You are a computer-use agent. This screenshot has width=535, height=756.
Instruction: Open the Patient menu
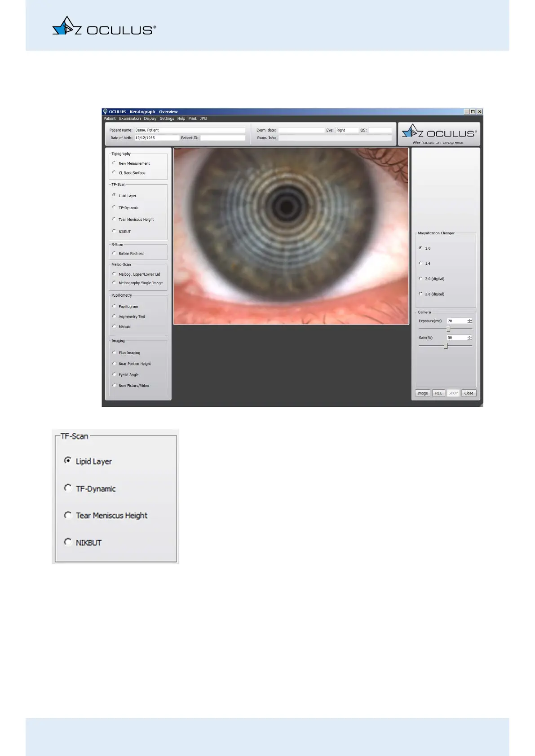(110, 119)
